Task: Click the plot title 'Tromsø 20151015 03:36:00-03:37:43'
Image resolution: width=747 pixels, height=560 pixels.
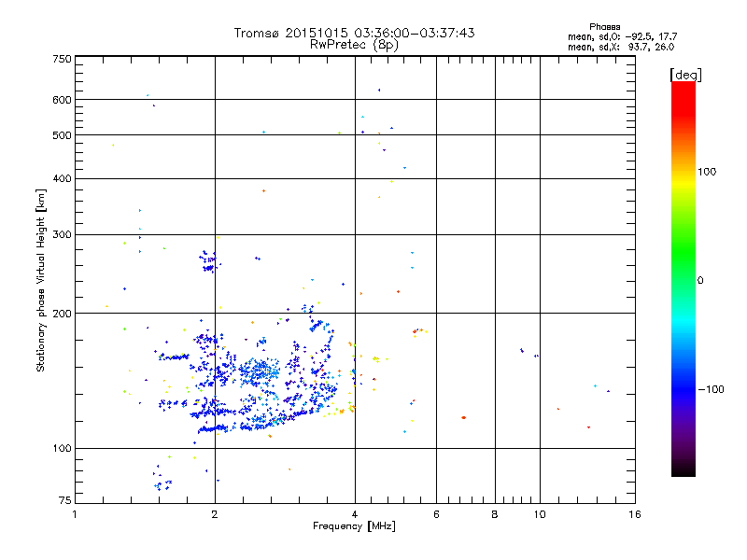Action: tap(354, 33)
